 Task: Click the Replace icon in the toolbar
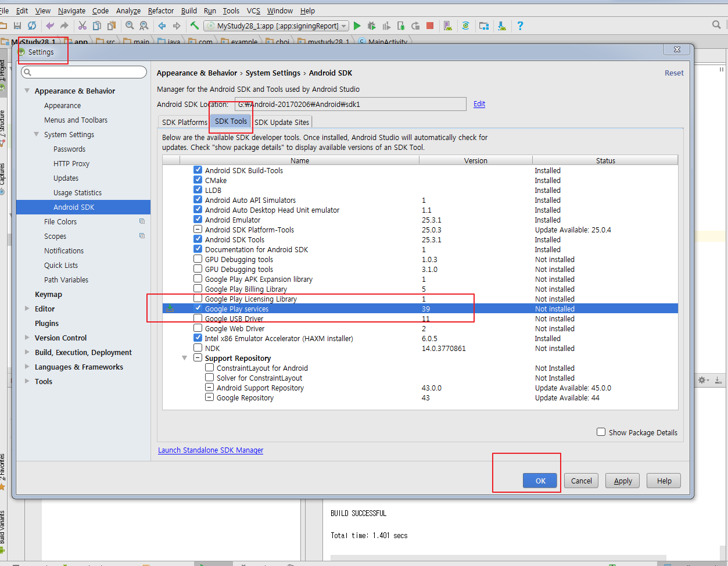pos(144,26)
